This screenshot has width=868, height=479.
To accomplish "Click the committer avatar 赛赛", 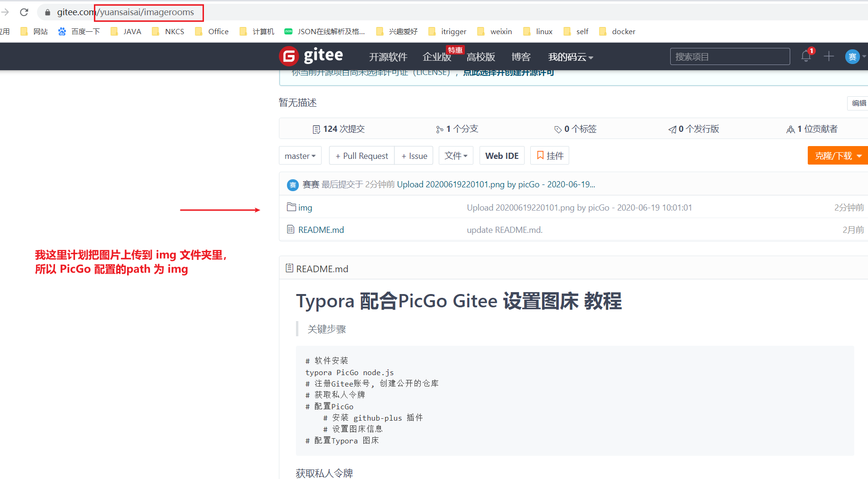I will [x=293, y=184].
